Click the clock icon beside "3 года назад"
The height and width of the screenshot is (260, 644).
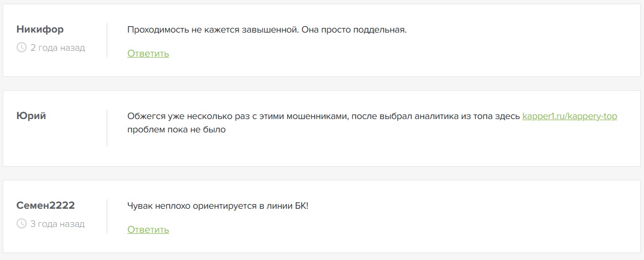point(22,224)
